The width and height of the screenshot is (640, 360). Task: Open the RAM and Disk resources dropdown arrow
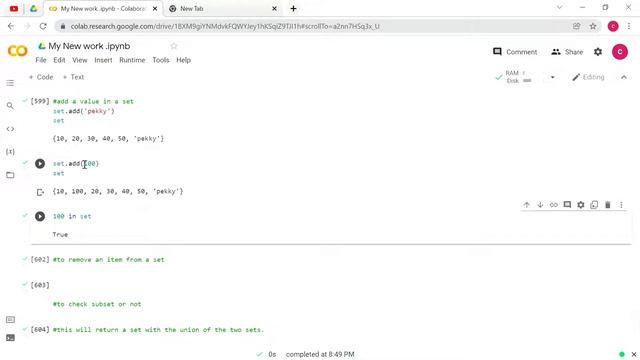click(x=552, y=77)
